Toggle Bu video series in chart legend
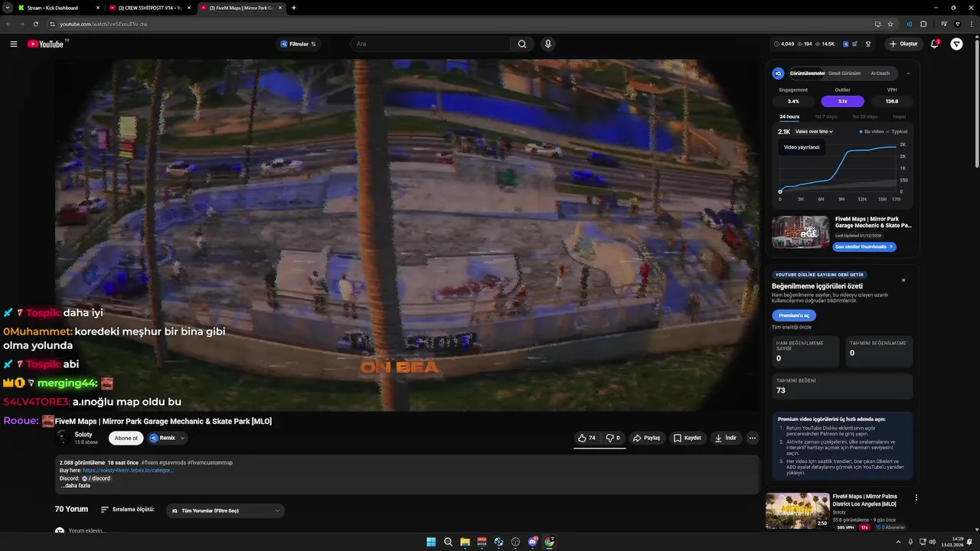980x551 pixels. pyautogui.click(x=871, y=132)
